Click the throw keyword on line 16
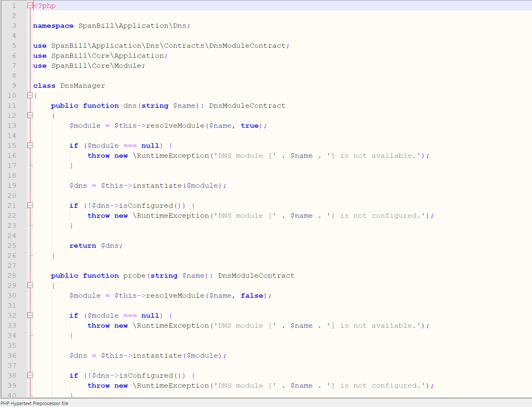Viewport: 532px width, 407px height. (99, 156)
